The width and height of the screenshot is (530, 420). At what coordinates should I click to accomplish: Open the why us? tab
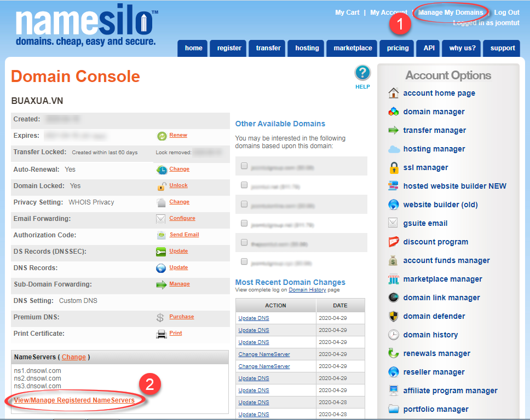tap(462, 48)
